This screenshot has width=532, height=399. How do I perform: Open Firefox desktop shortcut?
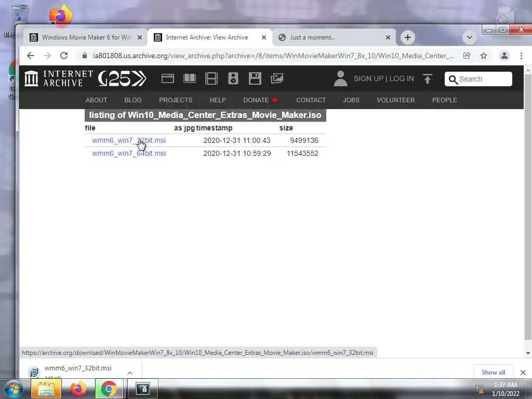coord(60,14)
